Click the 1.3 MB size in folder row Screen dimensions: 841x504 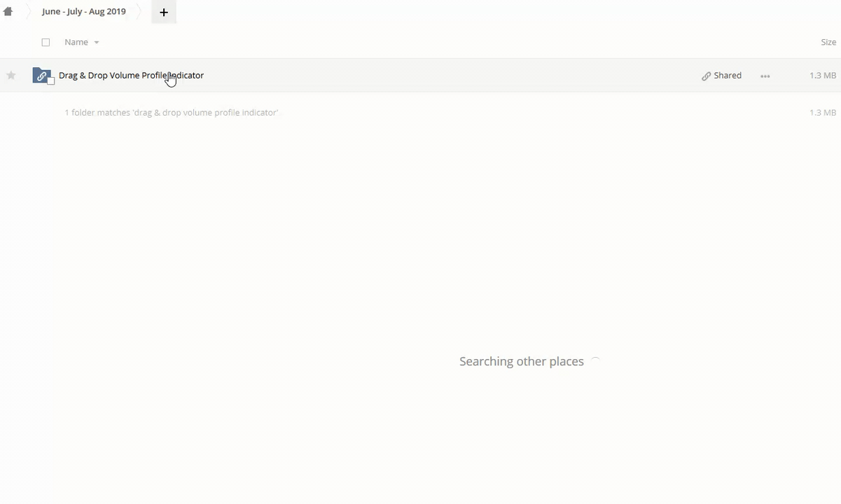coord(822,75)
